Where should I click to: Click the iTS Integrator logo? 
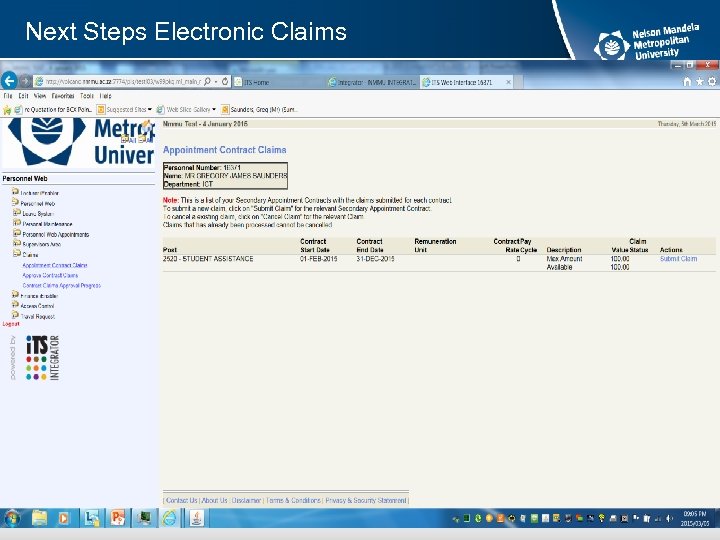(43, 358)
